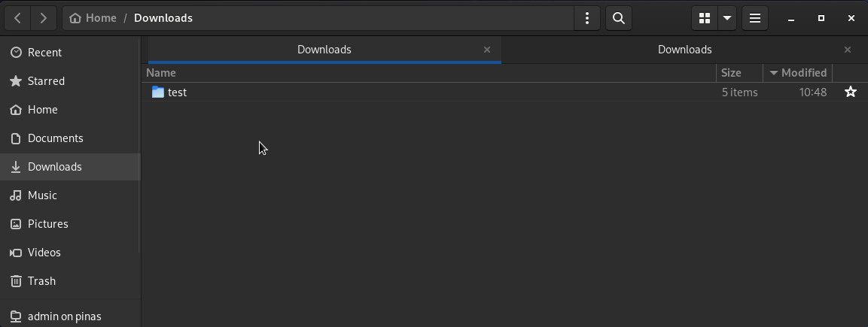Click the Home breadcrumb in path bar
Screen dimensions: 868x327
click(x=93, y=18)
